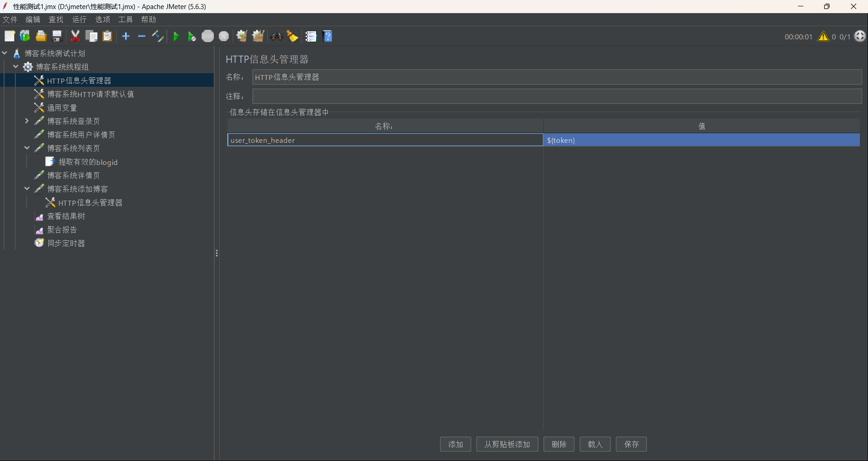Click the Paste clipboard icon
868x461 pixels.
(107, 37)
